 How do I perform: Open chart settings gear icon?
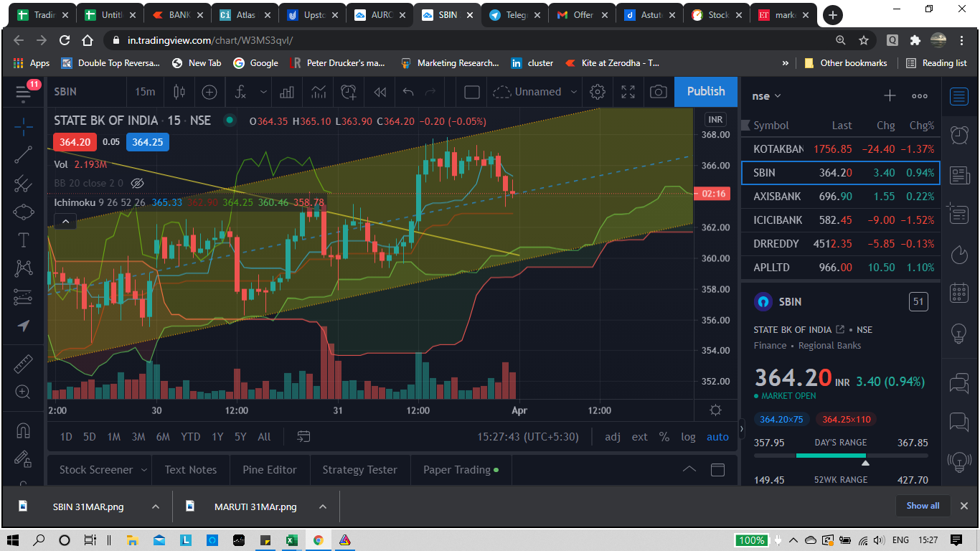click(x=597, y=92)
